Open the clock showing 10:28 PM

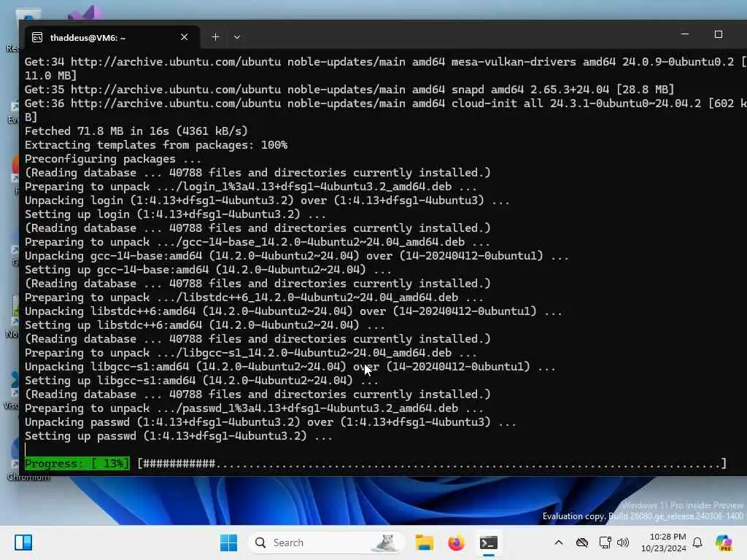coord(664,542)
